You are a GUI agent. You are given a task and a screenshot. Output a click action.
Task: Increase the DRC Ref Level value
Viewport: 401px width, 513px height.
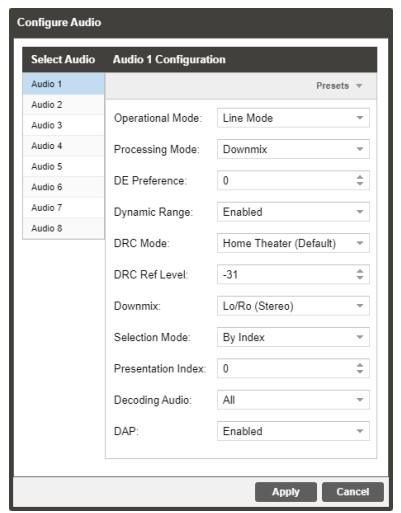(359, 271)
